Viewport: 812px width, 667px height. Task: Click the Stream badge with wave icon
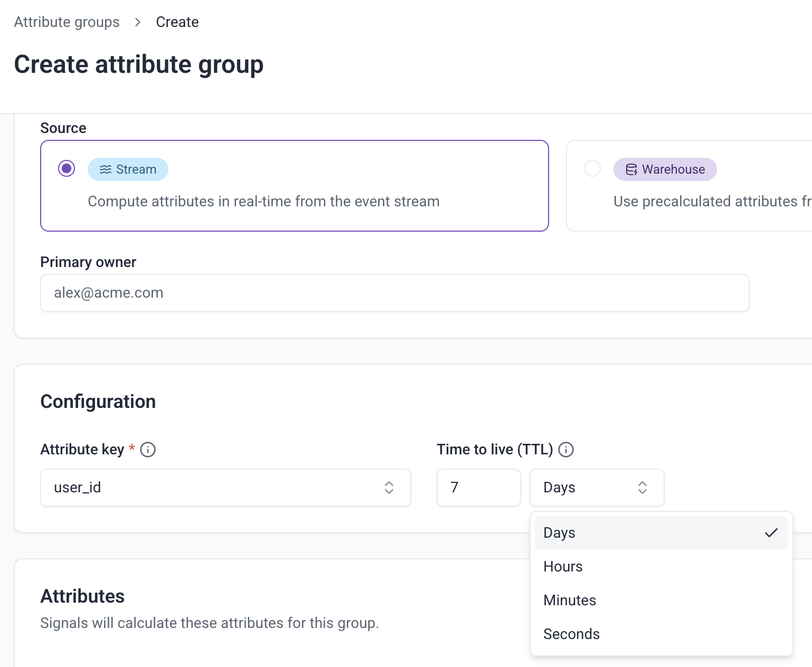tap(128, 169)
